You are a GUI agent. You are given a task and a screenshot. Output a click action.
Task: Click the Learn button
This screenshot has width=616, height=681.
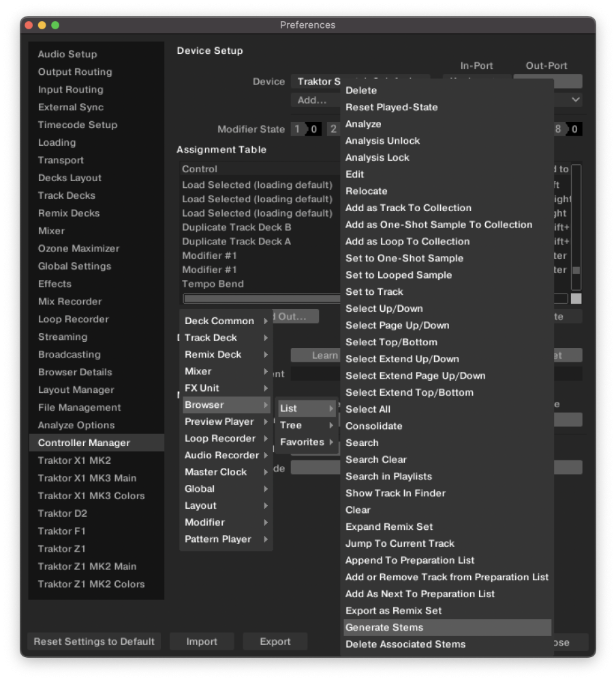point(315,355)
